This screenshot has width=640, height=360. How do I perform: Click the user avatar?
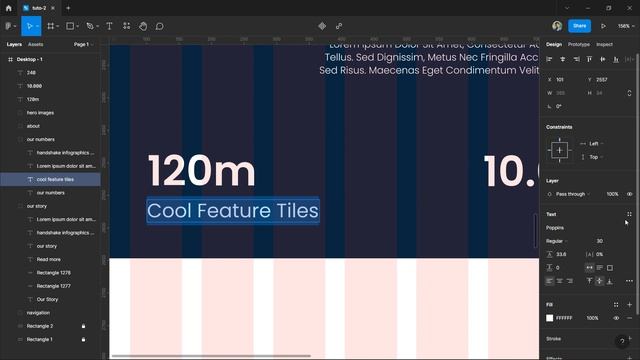557,26
